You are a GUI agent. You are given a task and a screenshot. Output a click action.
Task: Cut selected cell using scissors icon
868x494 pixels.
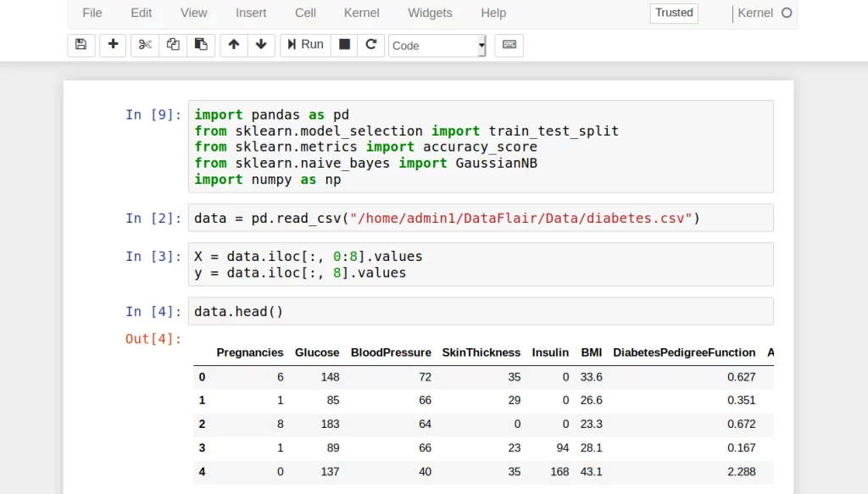145,45
